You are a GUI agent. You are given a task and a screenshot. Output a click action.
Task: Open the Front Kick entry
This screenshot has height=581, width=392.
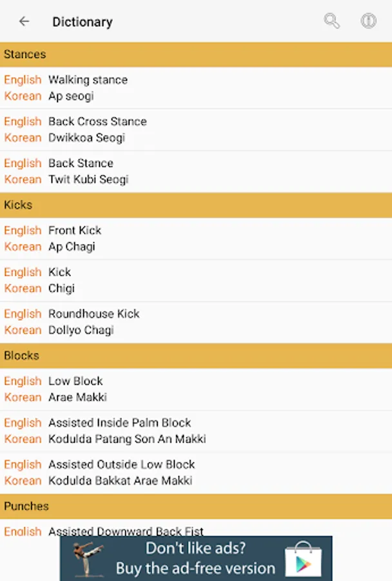(196, 239)
